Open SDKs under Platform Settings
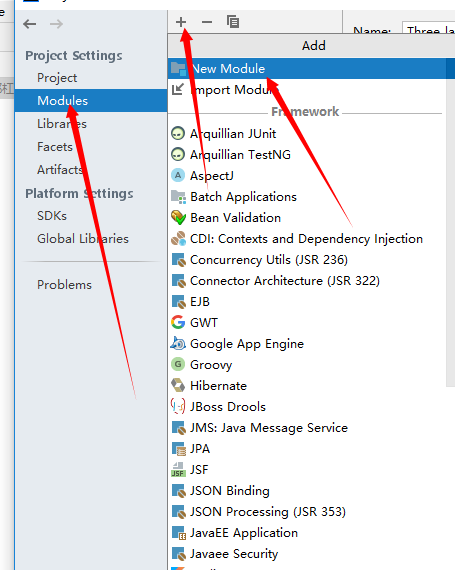 52,216
